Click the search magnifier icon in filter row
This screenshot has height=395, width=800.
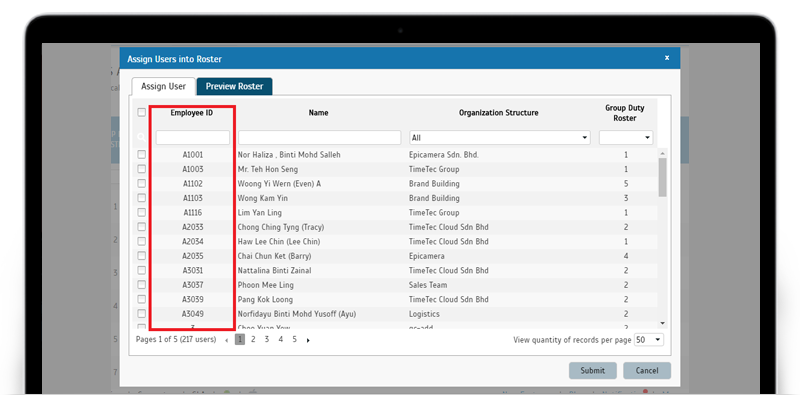coord(142,137)
